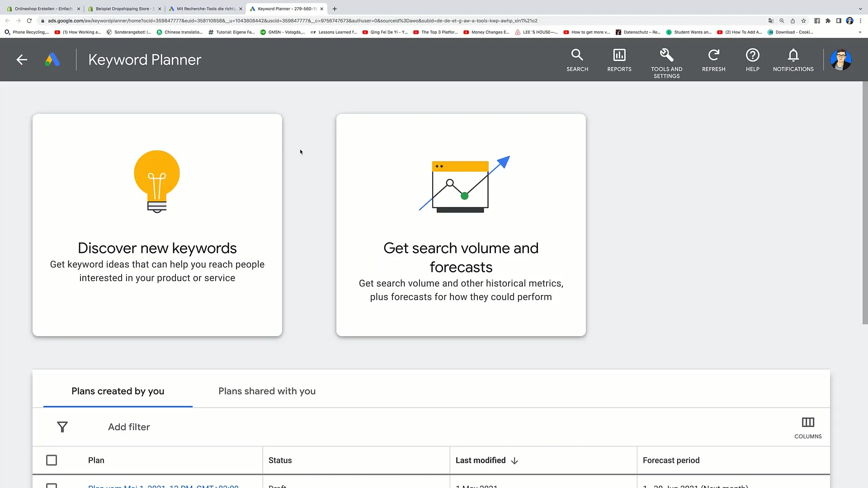The image size is (868, 488).
Task: Switch to Plans created by you tab
Action: (x=118, y=391)
